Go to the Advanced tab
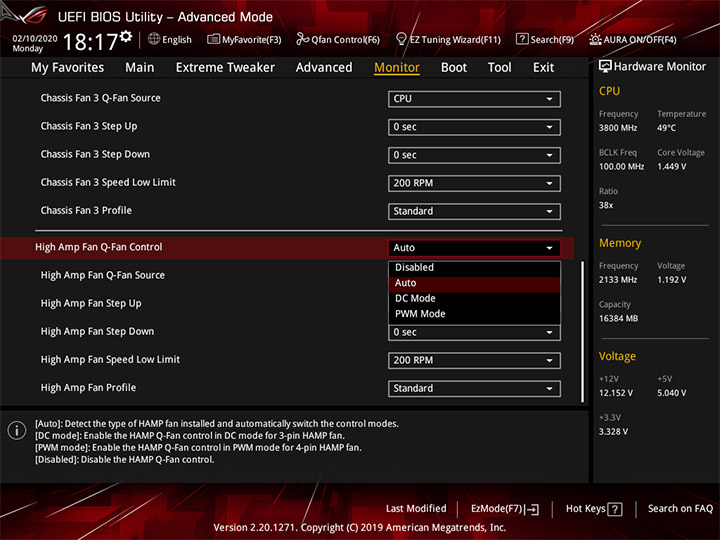720x540 pixels. [324, 68]
